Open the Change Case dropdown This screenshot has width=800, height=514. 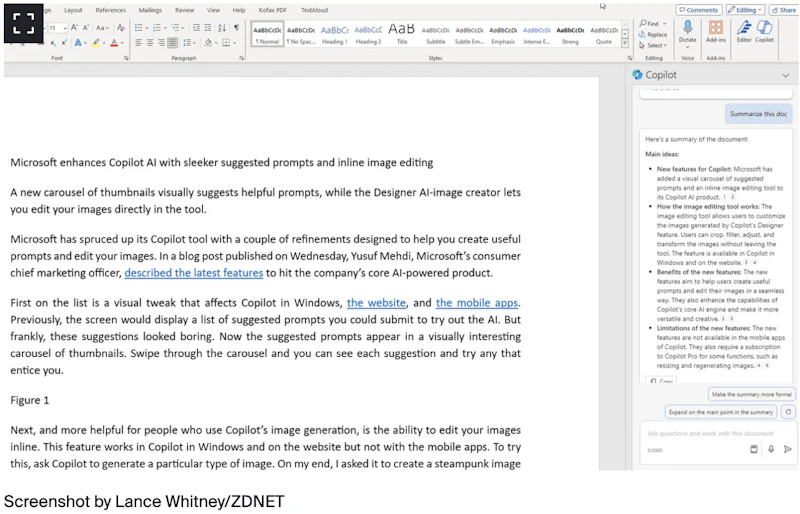point(103,28)
